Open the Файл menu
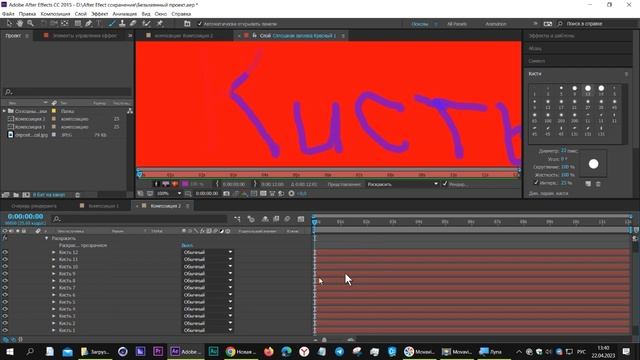The image size is (640, 360). [x=8, y=14]
